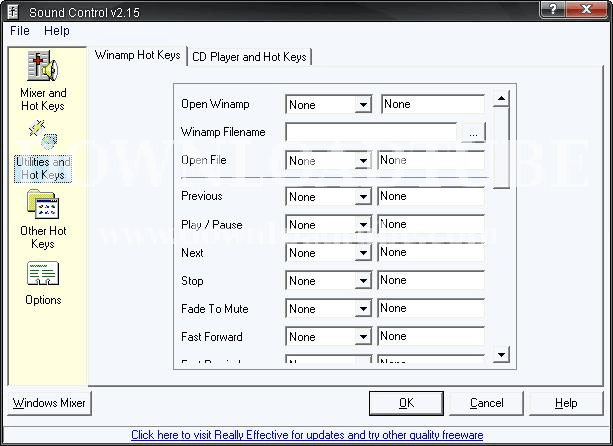Image resolution: width=613 pixels, height=446 pixels.
Task: Switch to CD Player and Hot Keys tab
Action: 249,57
